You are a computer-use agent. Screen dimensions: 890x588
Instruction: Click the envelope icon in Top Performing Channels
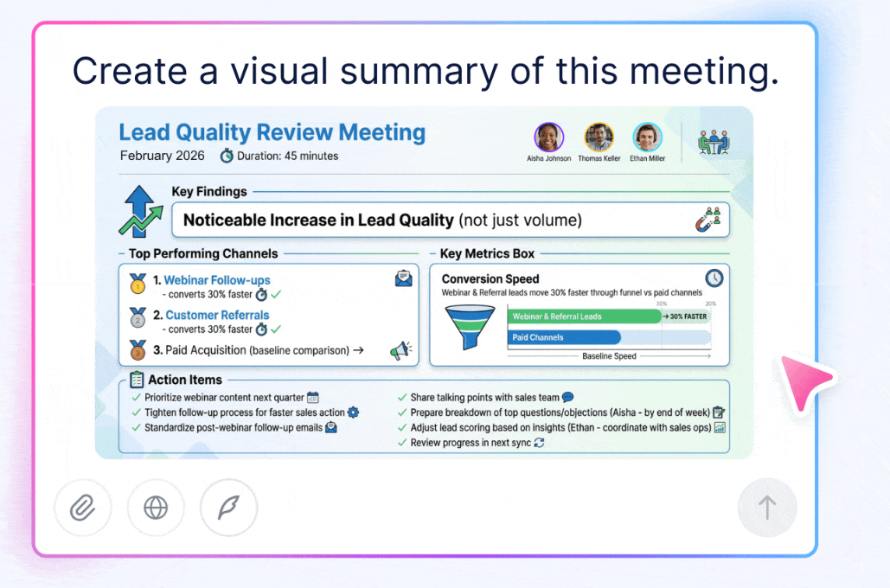[x=404, y=278]
